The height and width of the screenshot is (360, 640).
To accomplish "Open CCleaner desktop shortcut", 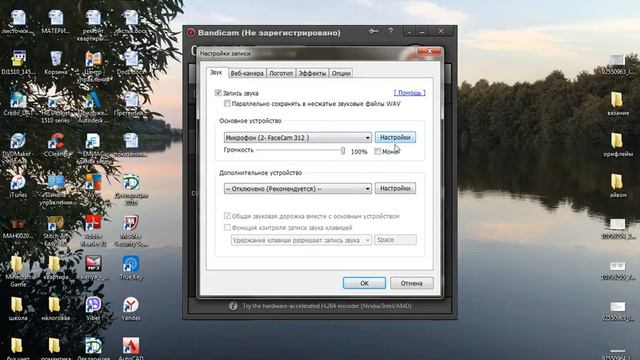I will 56,144.
